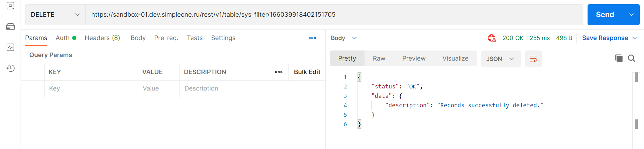Switch to the Headers (8) tab
Screen dimensions: 644x149
coord(102,38)
